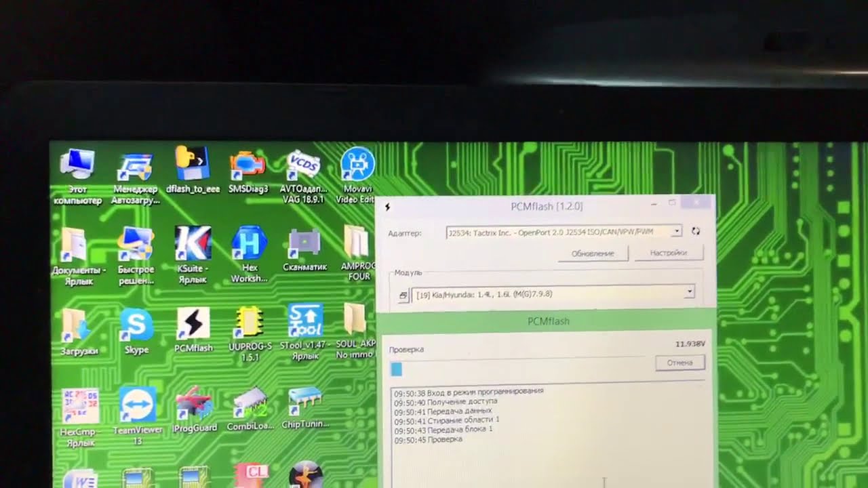Launch the SMSDiag3 desktop shortcut
The image size is (868, 488).
pyautogui.click(x=248, y=171)
